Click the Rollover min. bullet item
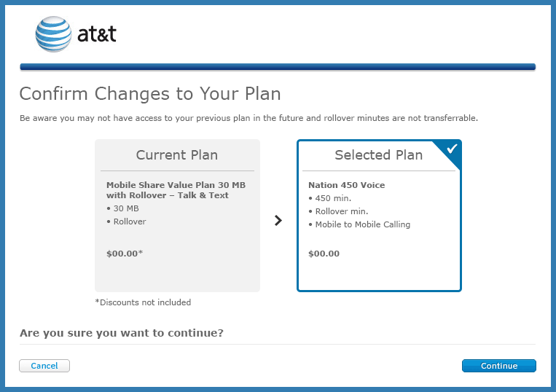This screenshot has height=392, width=556. [338, 211]
